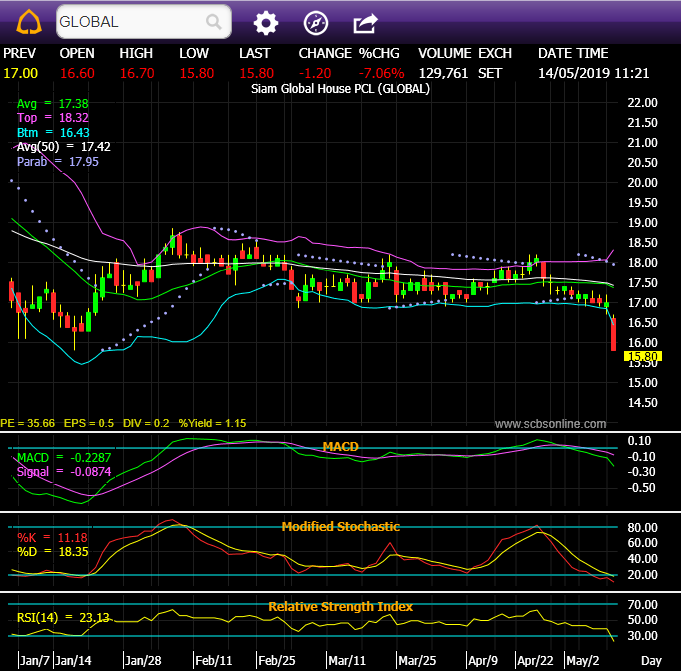This screenshot has height=671, width=681.
Task: Click the Modified Stochastic panel title
Action: [x=340, y=526]
